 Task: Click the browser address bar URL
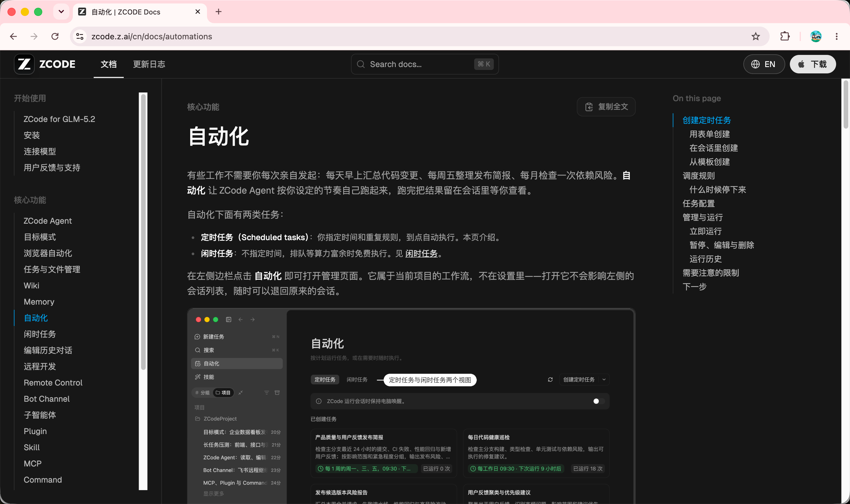pos(151,36)
